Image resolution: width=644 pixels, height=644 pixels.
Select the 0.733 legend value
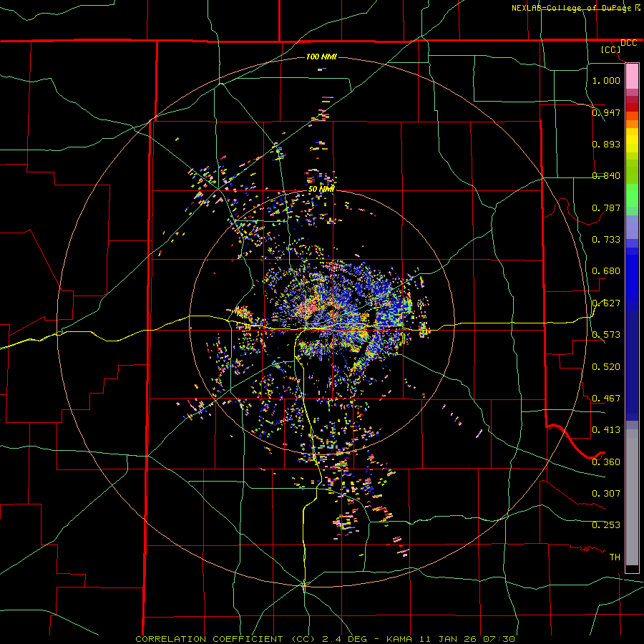(606, 240)
